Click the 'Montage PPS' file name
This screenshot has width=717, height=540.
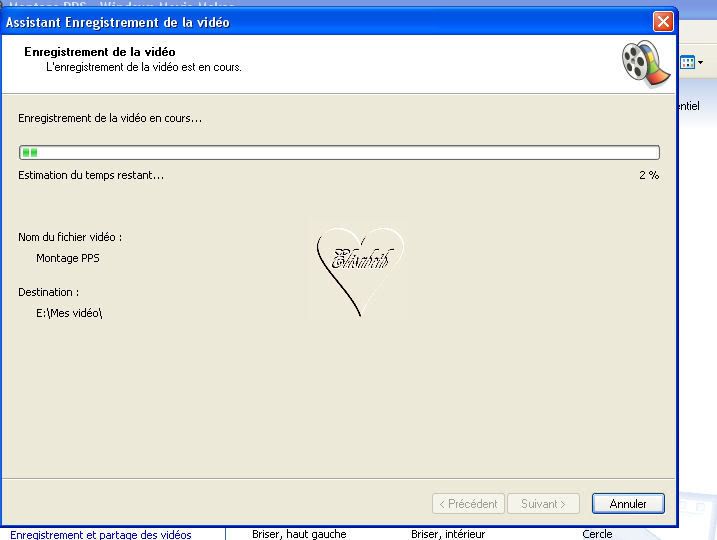click(68, 258)
